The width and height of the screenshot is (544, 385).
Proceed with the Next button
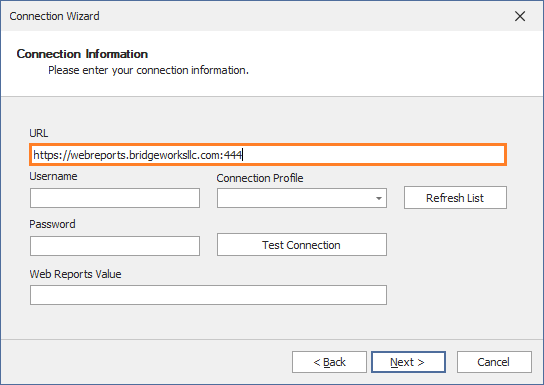(x=408, y=362)
